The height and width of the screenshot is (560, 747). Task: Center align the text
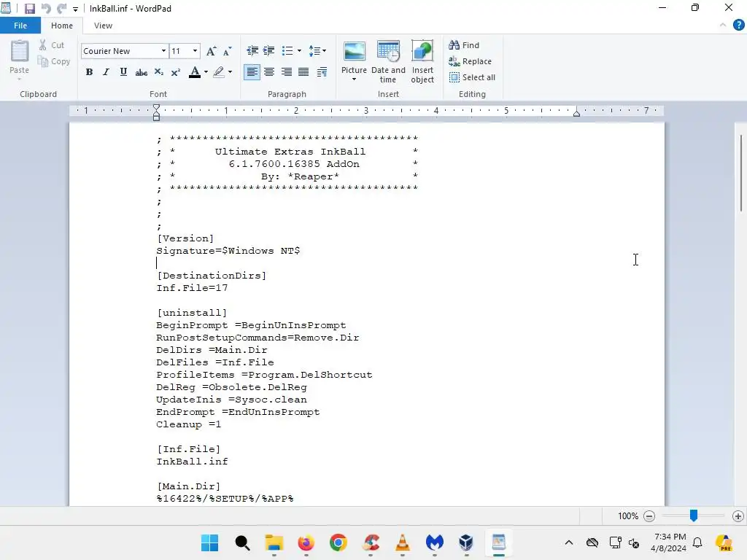tap(269, 72)
